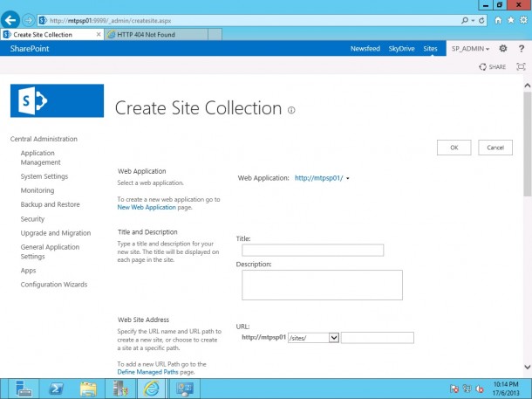Open Configuration Wizards in sidebar

(54, 285)
